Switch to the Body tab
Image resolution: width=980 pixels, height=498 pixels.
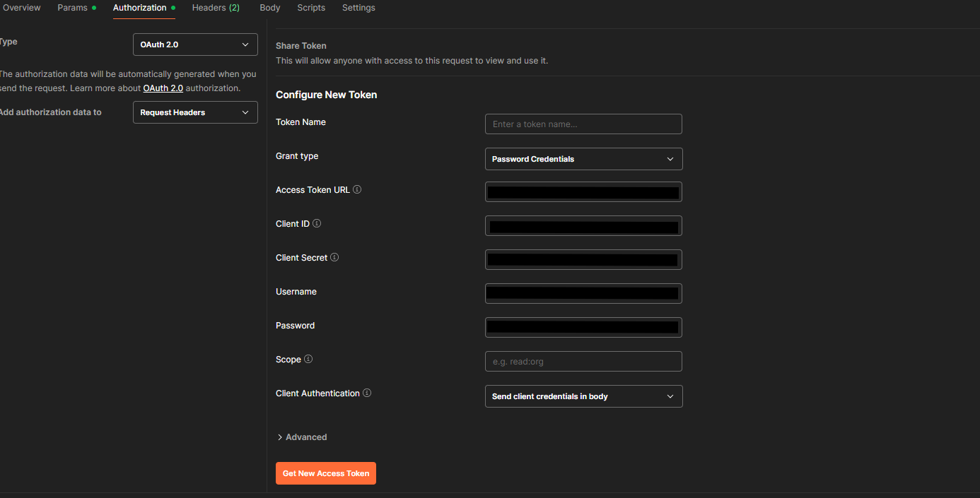tap(270, 8)
